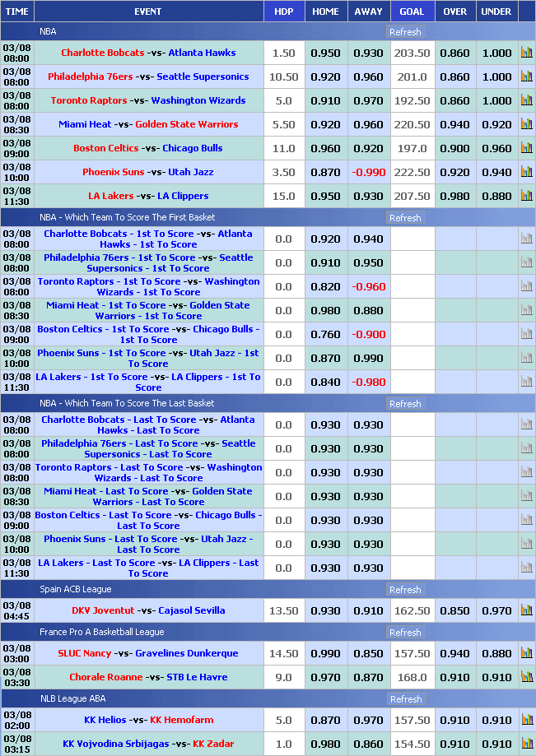
Task: Open stats chart icon for Toronto Raptors vs Washington Wizards
Action: click(x=526, y=100)
